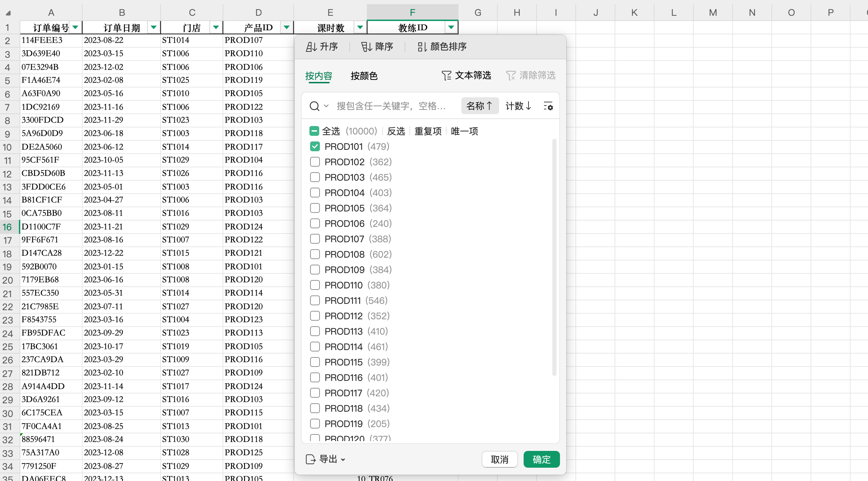
Task: Expand filter dropdown on 教练ID header
Action: pos(451,27)
